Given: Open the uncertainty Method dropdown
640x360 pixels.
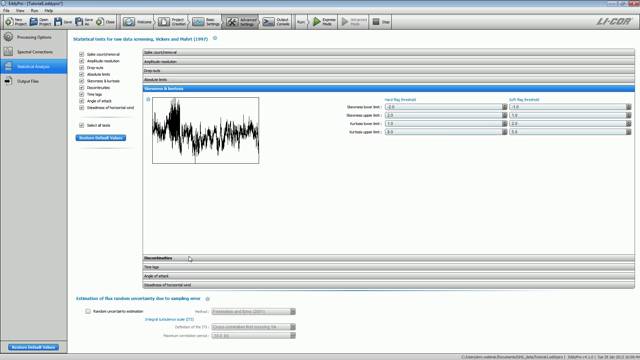Looking at the screenshot, I should [253, 311].
